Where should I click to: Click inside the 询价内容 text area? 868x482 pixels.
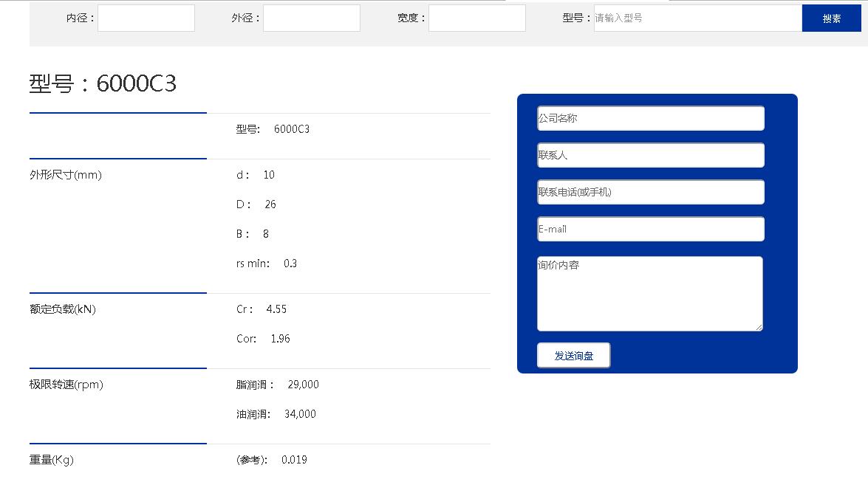(649, 294)
